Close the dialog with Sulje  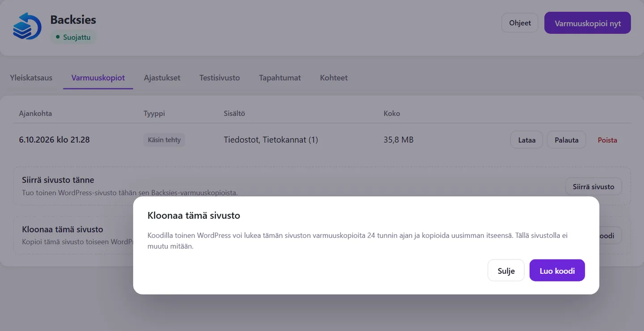click(x=506, y=271)
